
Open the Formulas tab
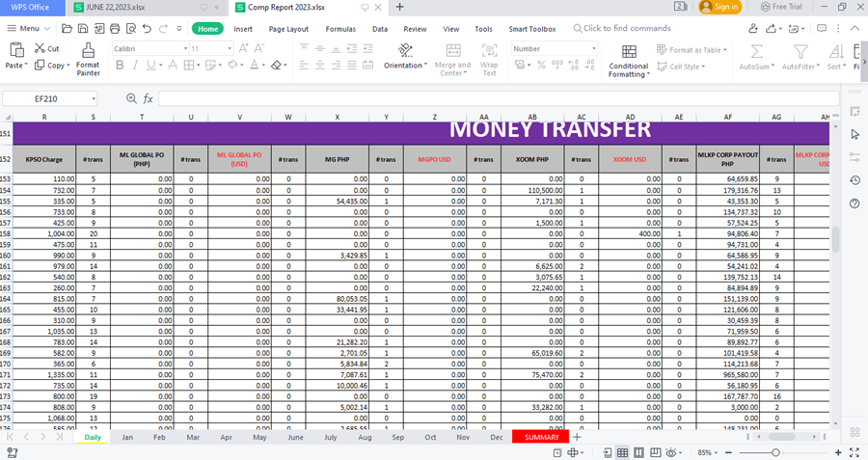pos(340,29)
